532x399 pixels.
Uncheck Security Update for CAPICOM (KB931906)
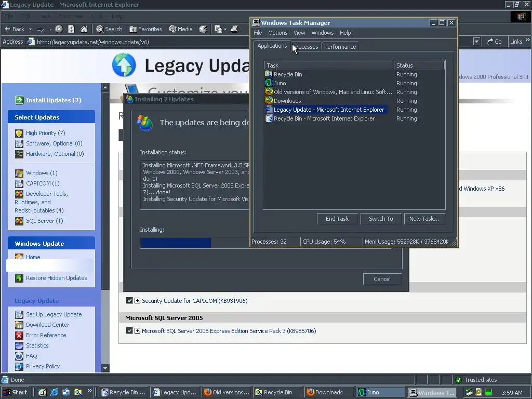click(x=129, y=301)
